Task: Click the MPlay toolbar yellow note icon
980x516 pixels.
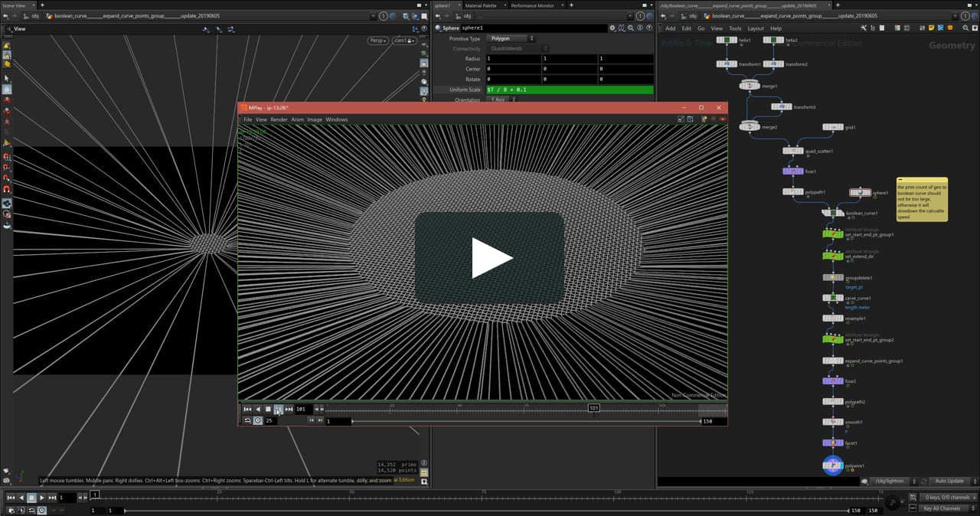Action: tap(704, 119)
